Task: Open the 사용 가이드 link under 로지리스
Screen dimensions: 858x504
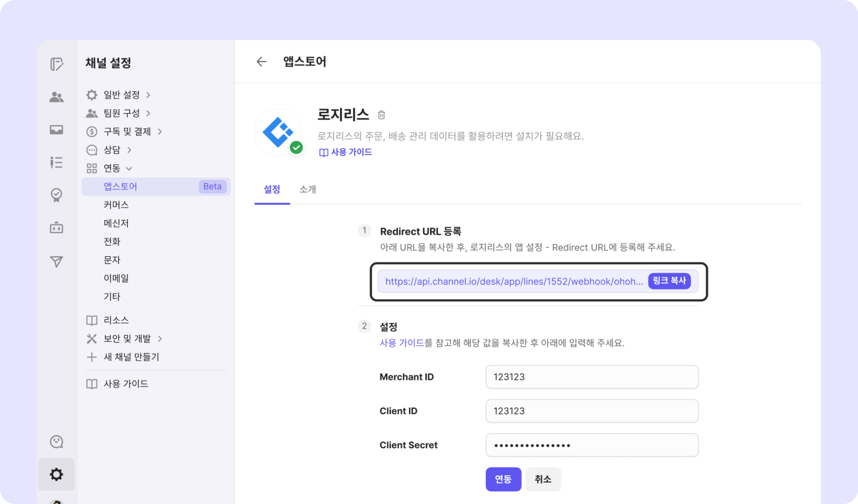Action: pos(346,152)
